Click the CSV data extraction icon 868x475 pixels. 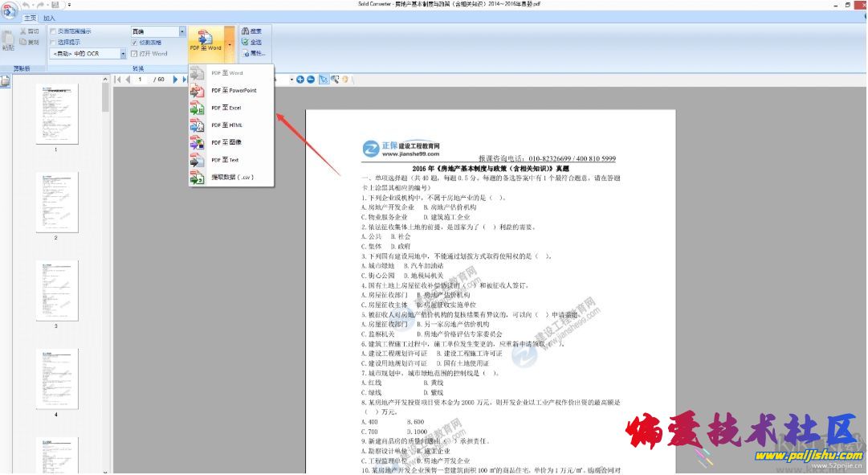click(198, 178)
